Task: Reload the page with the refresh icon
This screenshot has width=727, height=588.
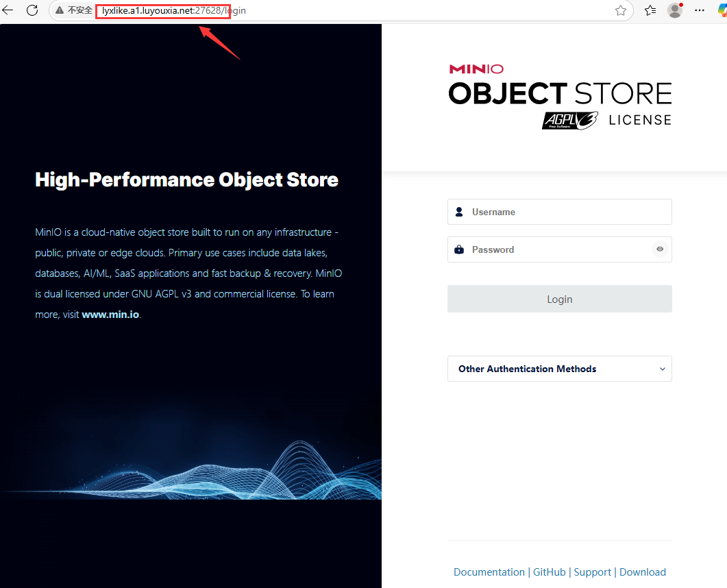Action: (x=32, y=10)
